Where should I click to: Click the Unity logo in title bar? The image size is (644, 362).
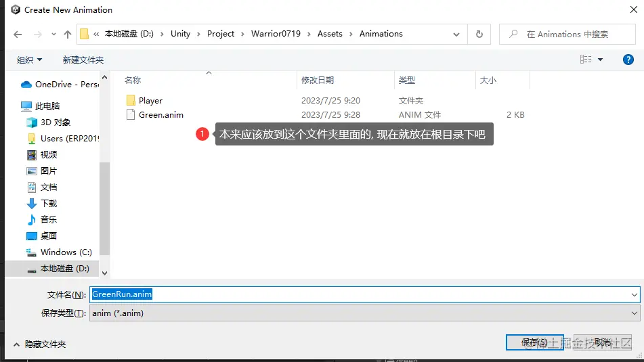tap(16, 9)
